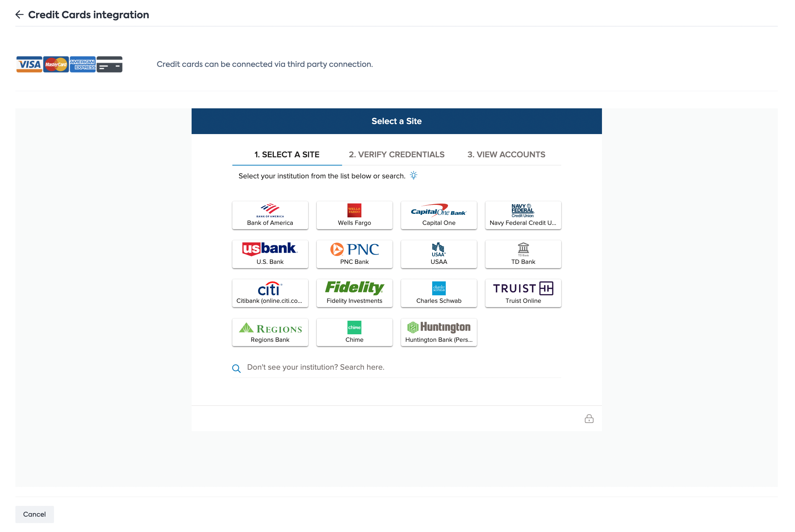This screenshot has height=532, width=795.
Task: Select the Fidelity Investments tile
Action: [x=354, y=293]
